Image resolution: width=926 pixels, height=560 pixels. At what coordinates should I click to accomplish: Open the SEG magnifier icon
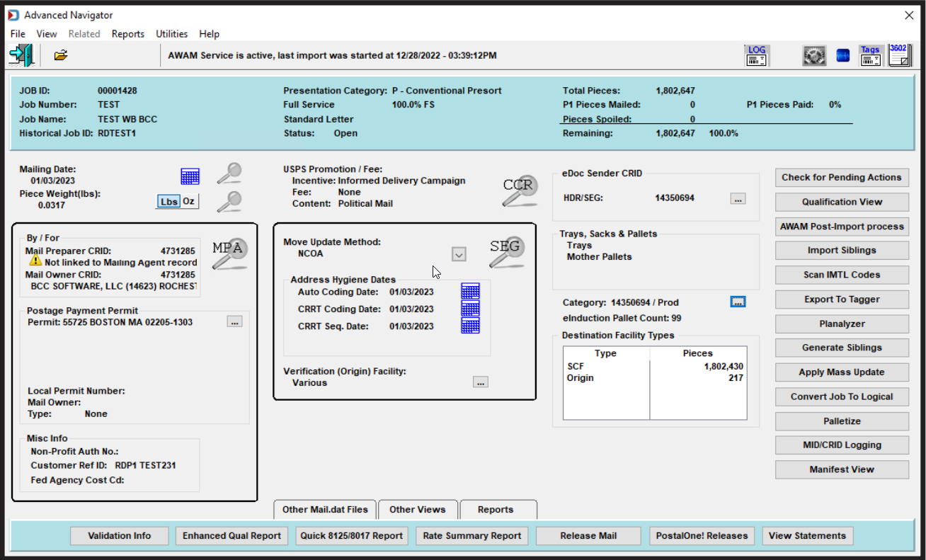point(507,252)
